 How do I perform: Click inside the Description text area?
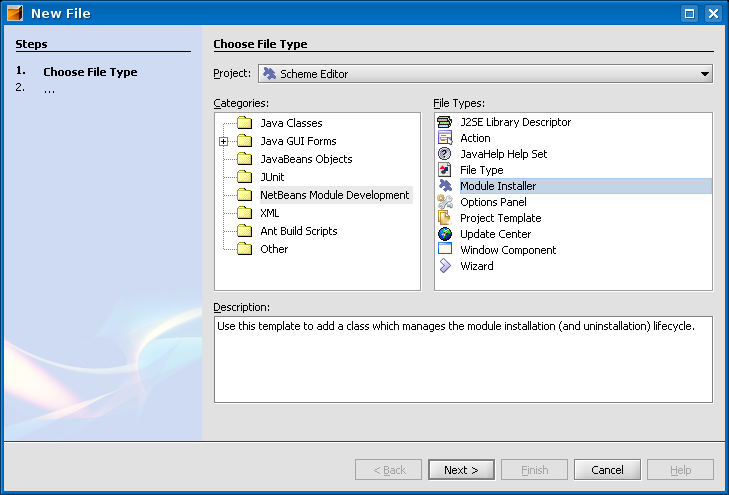pyautogui.click(x=463, y=360)
